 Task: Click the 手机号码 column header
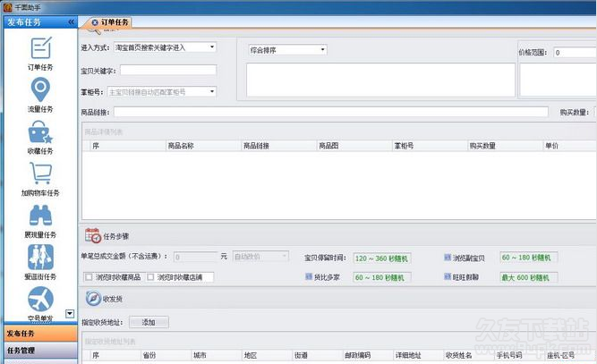(520, 355)
